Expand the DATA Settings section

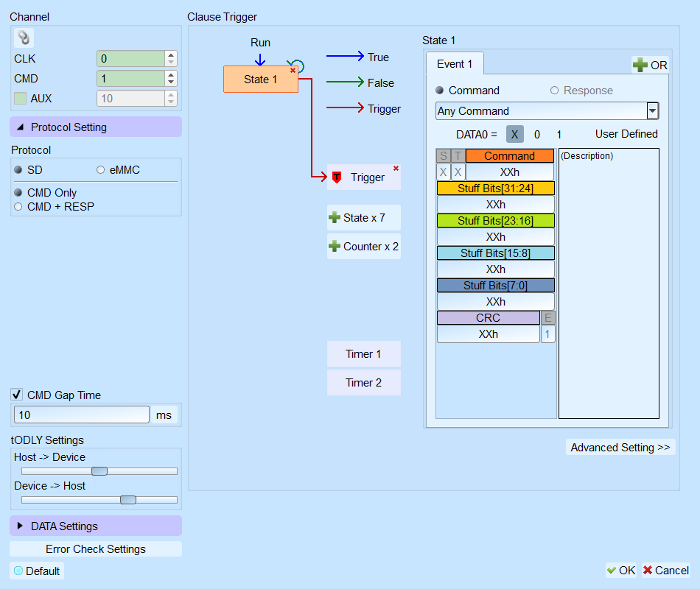coord(96,526)
